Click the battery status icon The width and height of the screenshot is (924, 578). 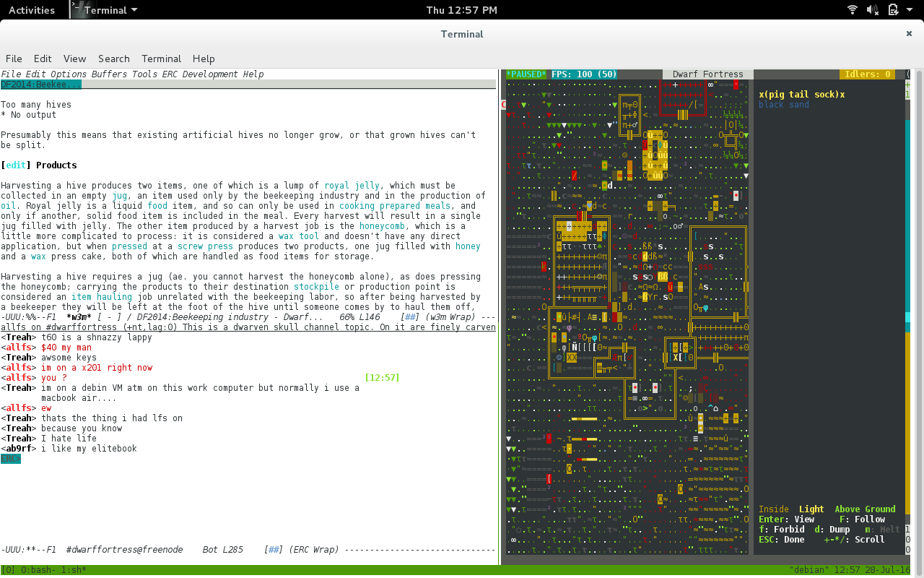tap(893, 10)
